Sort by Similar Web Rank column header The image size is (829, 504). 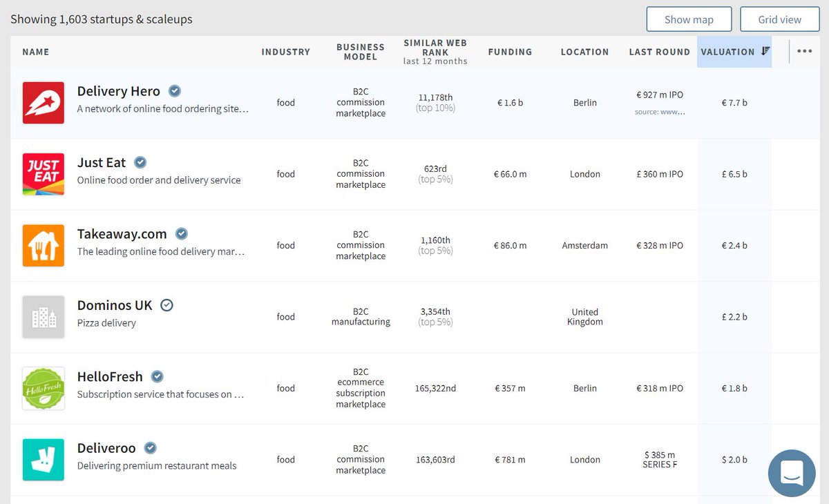tap(435, 52)
